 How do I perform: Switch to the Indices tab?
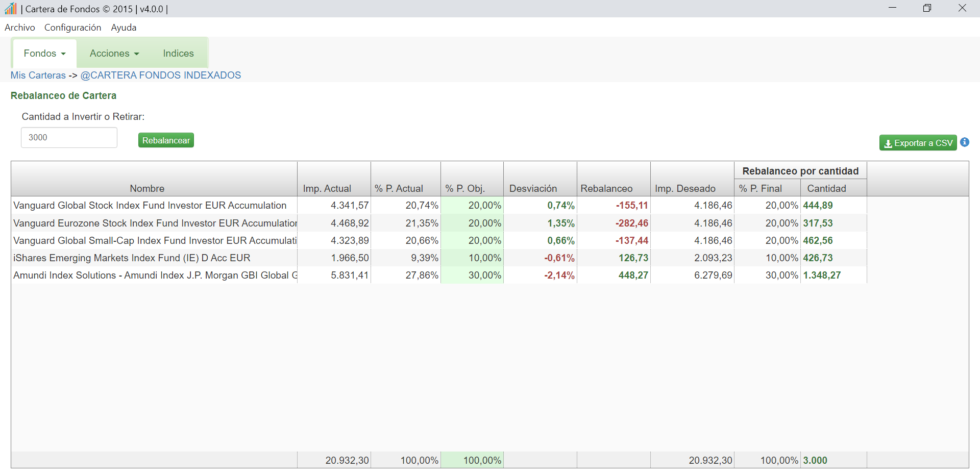coord(178,54)
